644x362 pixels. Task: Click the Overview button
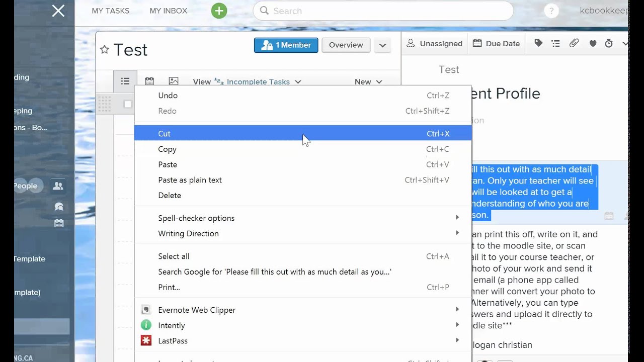(x=346, y=45)
